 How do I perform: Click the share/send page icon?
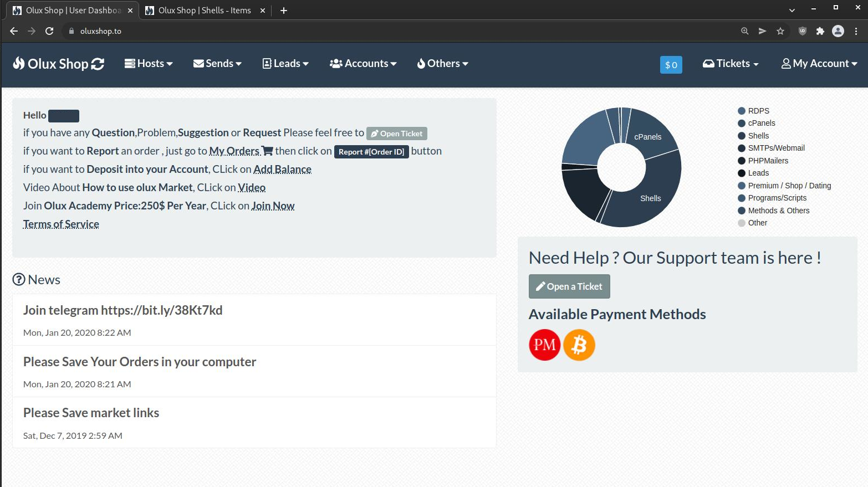tap(763, 31)
